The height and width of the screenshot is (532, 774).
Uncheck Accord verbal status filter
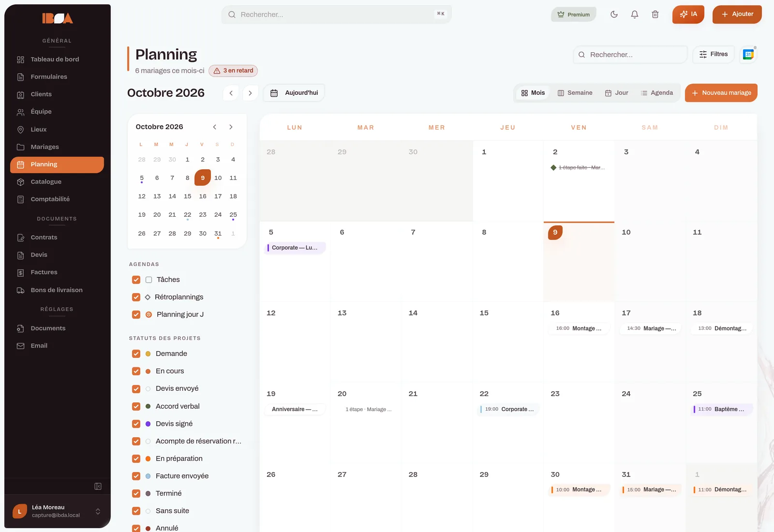pos(136,407)
